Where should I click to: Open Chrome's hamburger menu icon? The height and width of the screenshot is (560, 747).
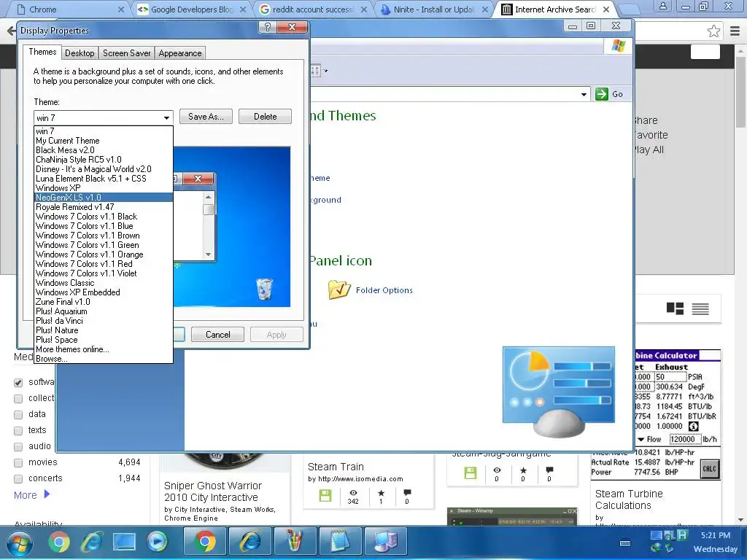point(735,31)
